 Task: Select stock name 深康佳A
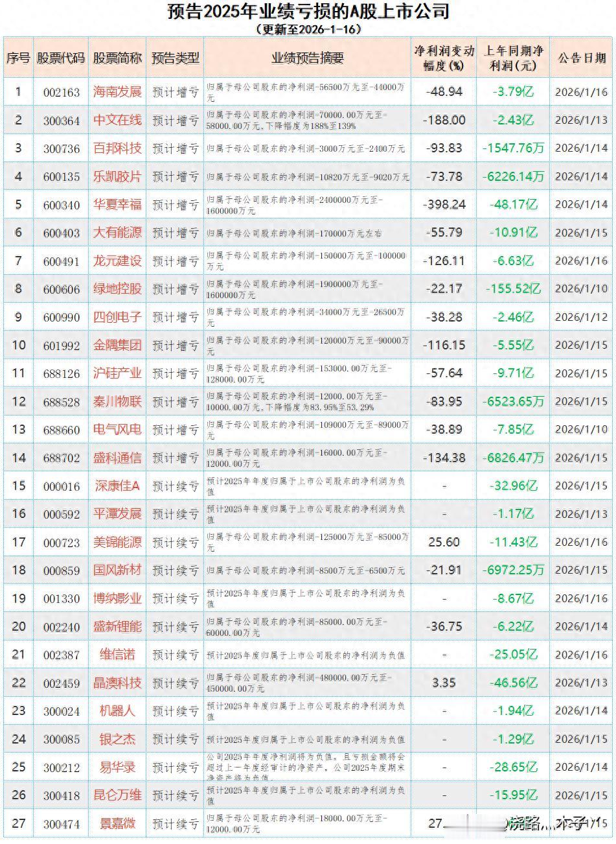(117, 486)
